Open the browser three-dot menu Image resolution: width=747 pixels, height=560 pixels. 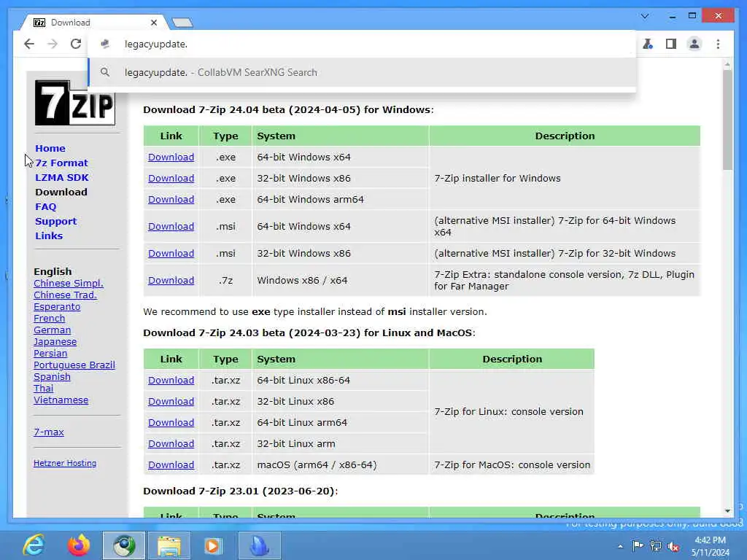pos(718,44)
